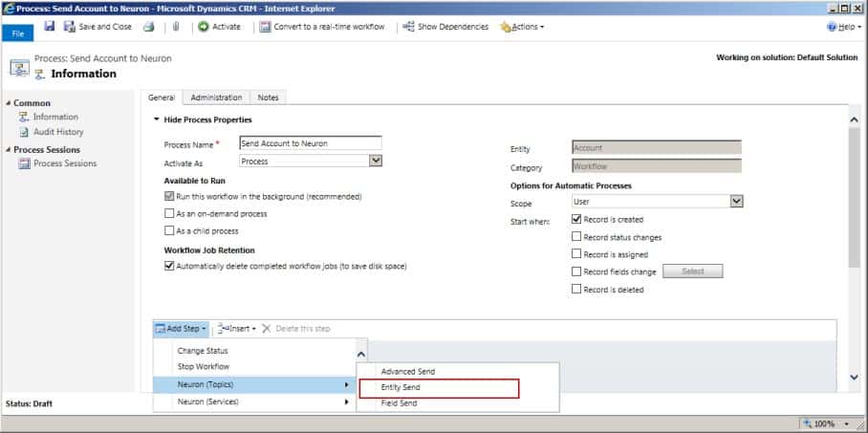The height and width of the screenshot is (433, 868).
Task: Select Change Status from Add Step menu
Action: [203, 351]
